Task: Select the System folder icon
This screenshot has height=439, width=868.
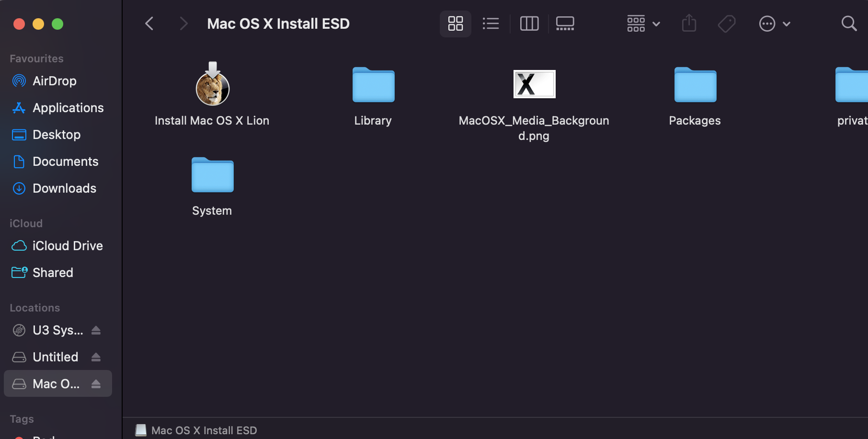Action: (213, 174)
